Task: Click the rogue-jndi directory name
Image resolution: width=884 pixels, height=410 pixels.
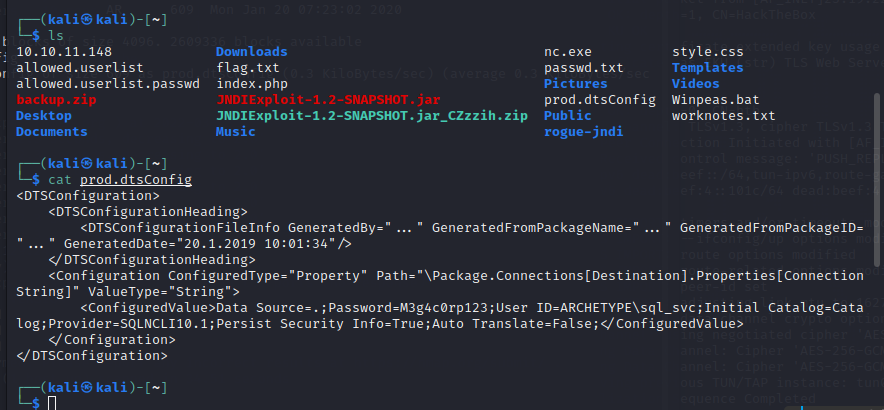Action: point(584,132)
